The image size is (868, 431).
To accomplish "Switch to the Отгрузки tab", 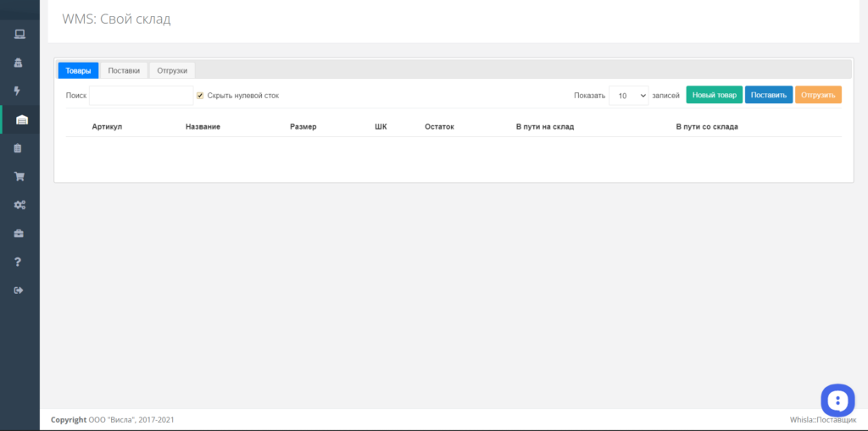I will pyautogui.click(x=172, y=71).
